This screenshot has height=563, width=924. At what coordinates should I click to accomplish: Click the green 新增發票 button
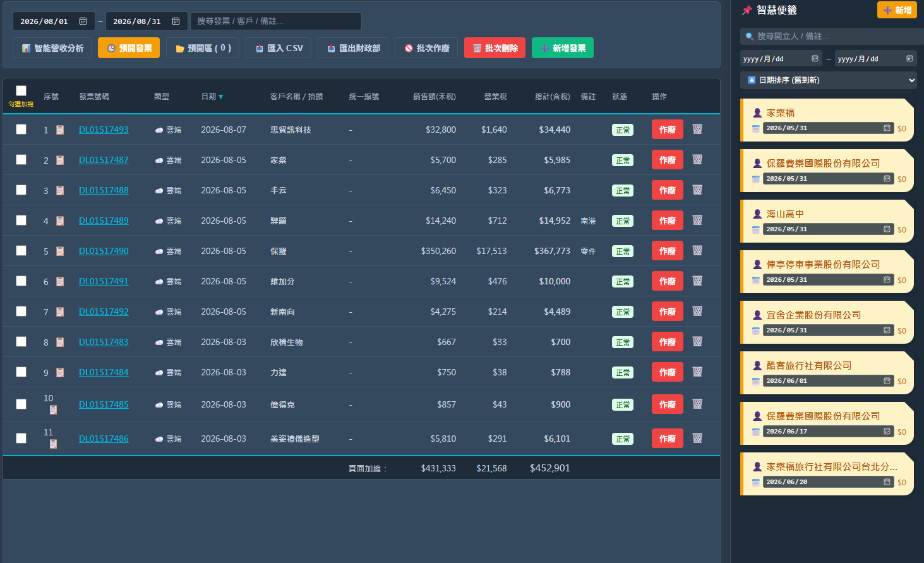[x=563, y=48]
